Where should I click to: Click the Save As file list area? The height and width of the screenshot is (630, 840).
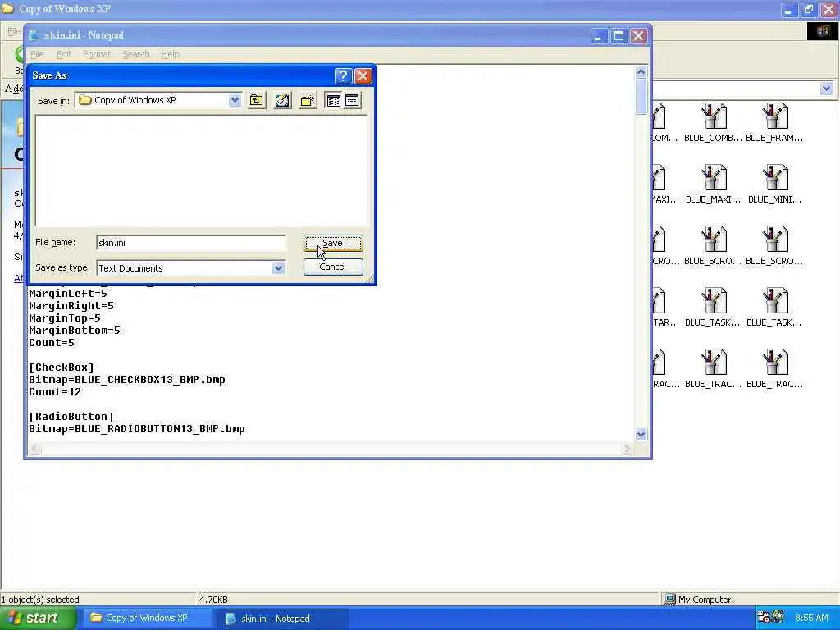point(202,171)
